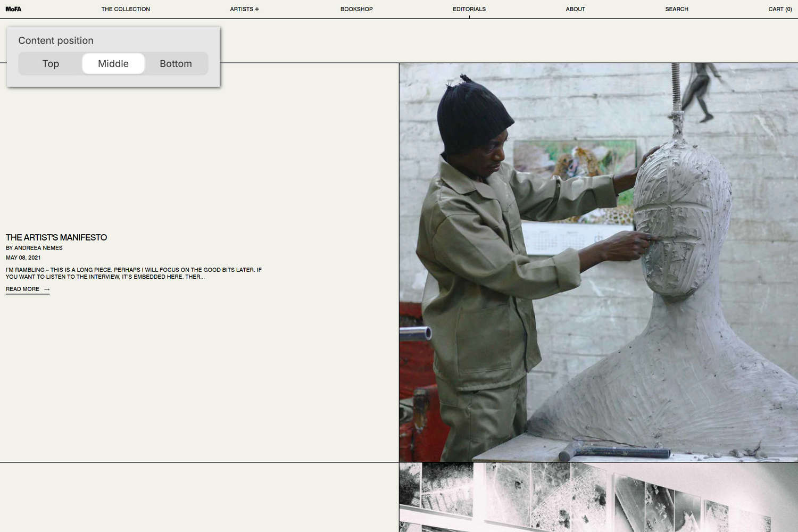Click the arrow icon beside Read More

pyautogui.click(x=47, y=289)
